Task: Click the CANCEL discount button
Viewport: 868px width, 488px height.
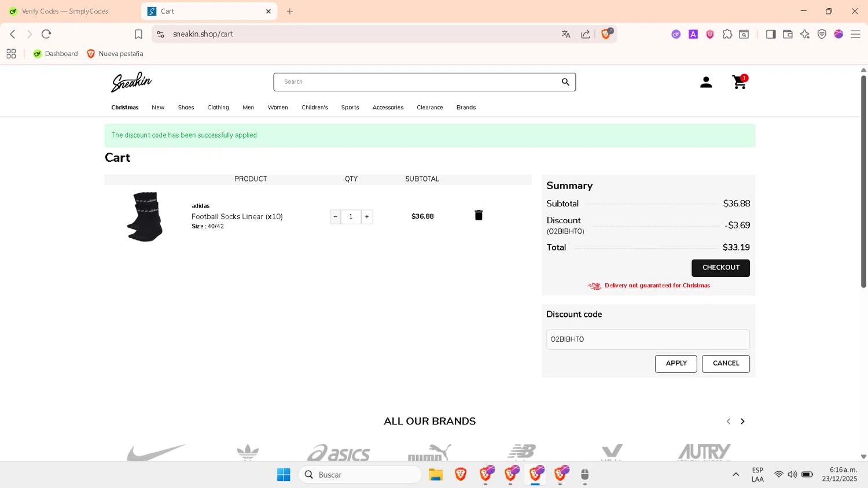Action: [726, 364]
